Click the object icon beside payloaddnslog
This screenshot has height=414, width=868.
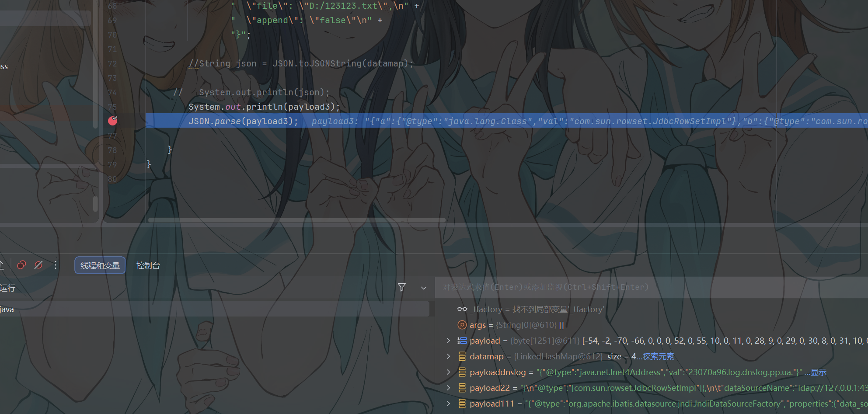pos(462,372)
